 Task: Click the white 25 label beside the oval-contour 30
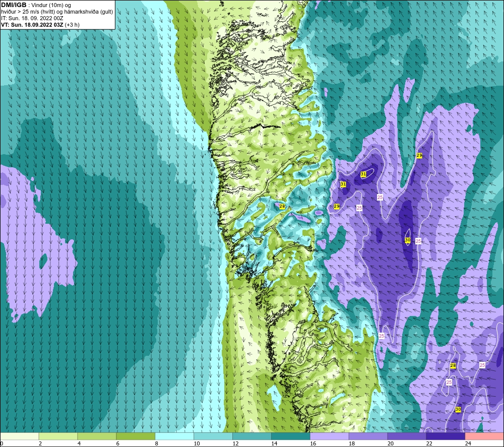(x=418, y=241)
